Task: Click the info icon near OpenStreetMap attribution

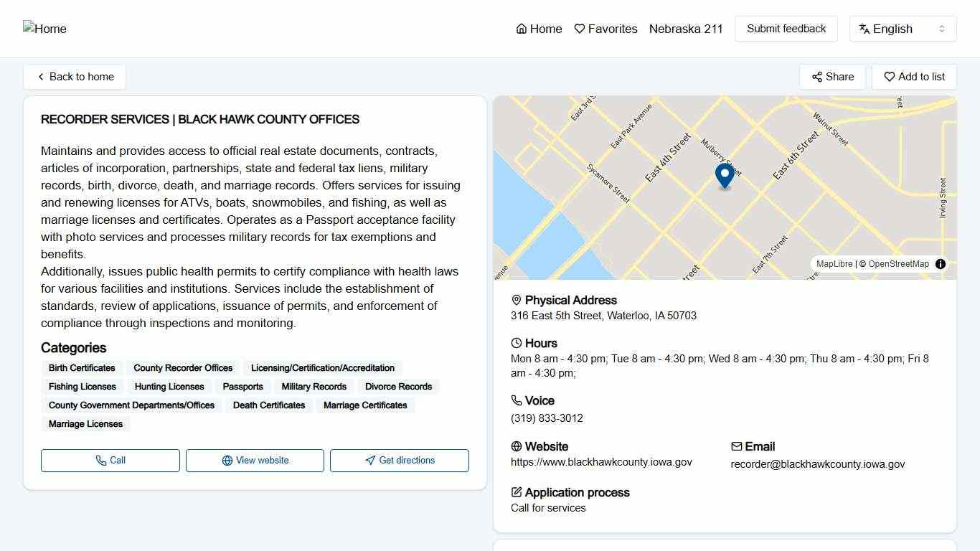Action: [x=940, y=264]
